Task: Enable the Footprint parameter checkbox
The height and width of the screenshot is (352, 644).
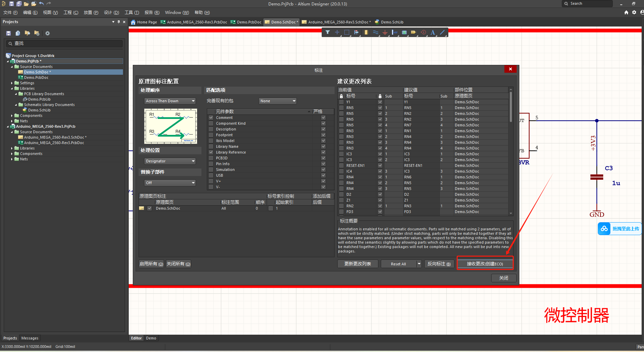Action: (x=211, y=135)
